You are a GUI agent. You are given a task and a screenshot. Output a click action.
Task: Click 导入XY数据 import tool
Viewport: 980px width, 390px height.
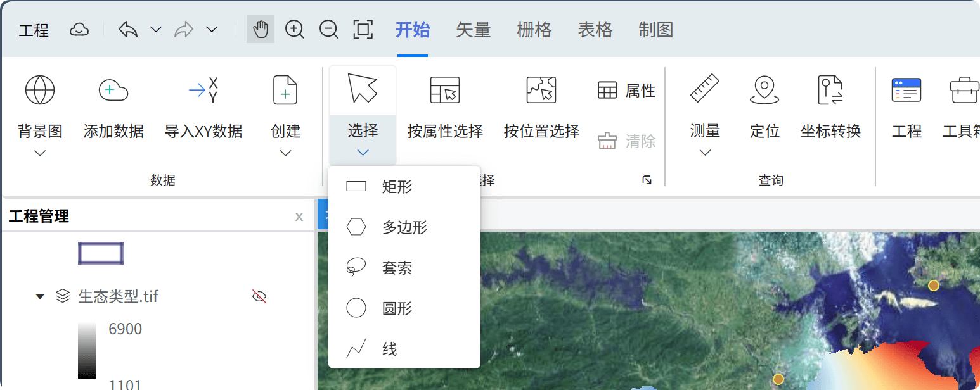[204, 108]
